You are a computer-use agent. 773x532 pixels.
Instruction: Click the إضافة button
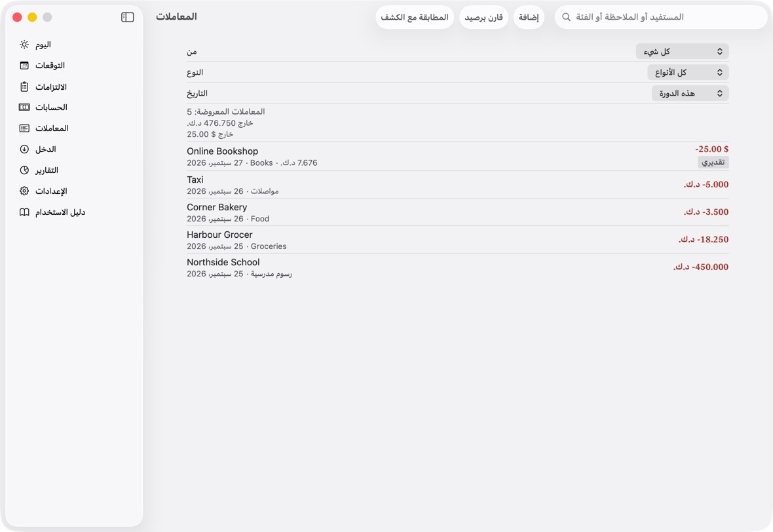(529, 17)
